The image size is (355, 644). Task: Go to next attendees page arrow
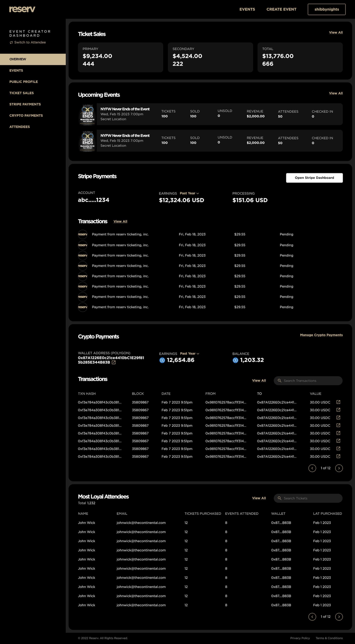coord(339,617)
